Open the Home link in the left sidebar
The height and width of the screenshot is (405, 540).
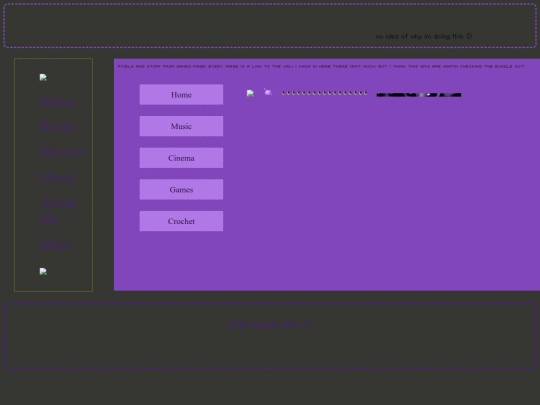(x=58, y=102)
